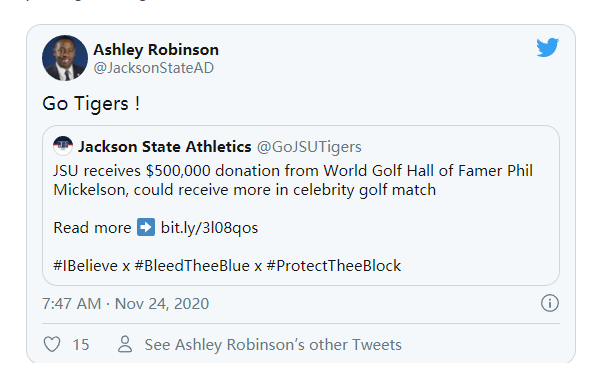
Task: Click the Go Tigers ! tweet text
Action: [x=91, y=104]
